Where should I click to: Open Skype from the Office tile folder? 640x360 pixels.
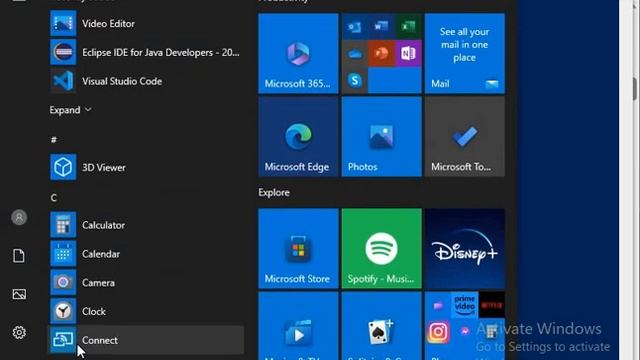(355, 80)
